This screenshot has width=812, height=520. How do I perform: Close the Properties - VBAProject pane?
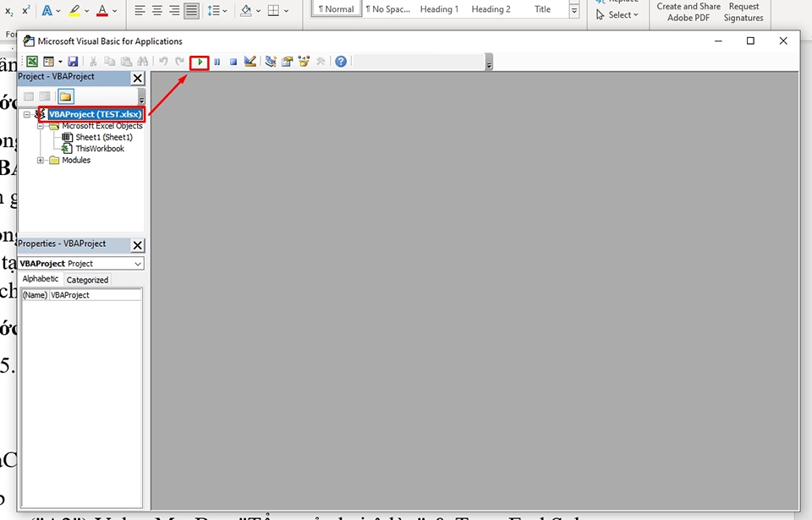(x=137, y=245)
